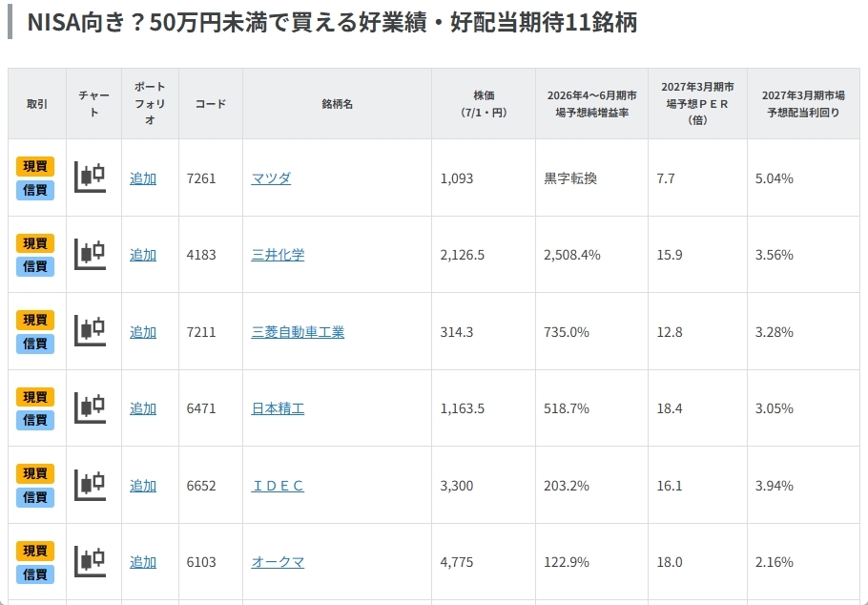This screenshot has width=868, height=605.
Task: Open the オークマ stock link
Action: pos(278,562)
